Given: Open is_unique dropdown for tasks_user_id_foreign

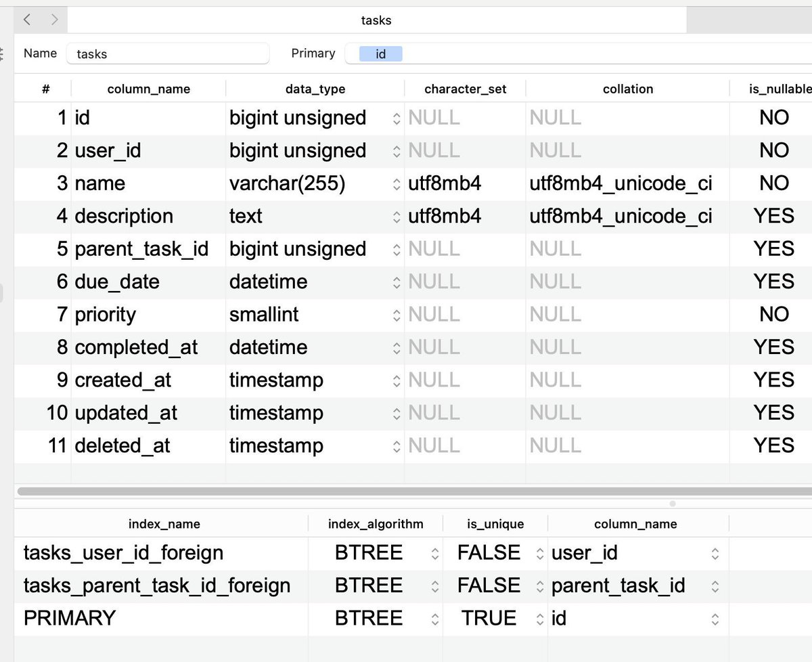Looking at the screenshot, I should tap(540, 554).
